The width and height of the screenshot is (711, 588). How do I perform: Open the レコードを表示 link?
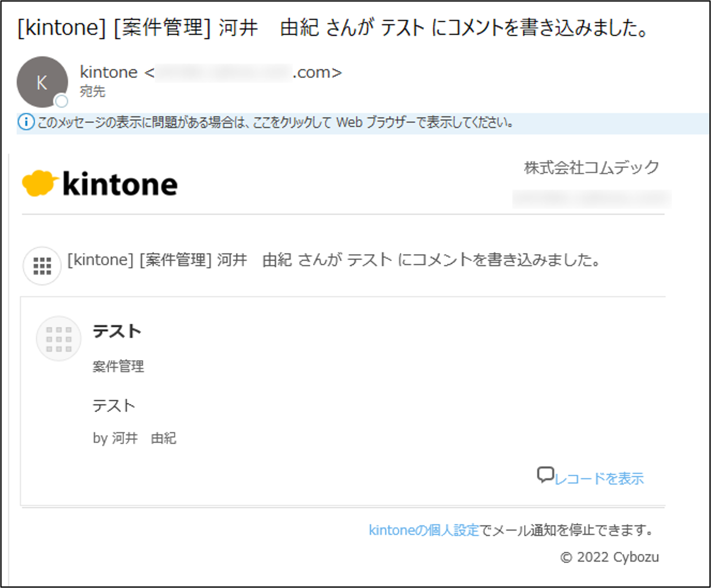point(599,479)
